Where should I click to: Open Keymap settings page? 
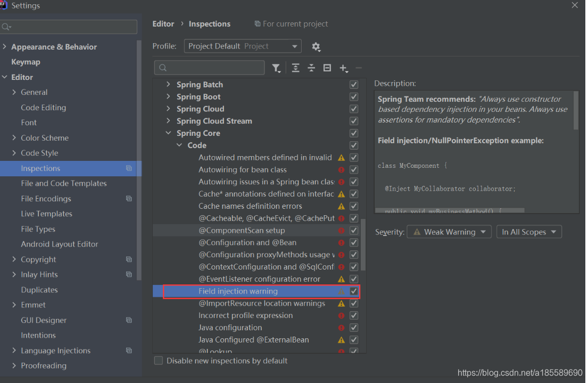(26, 62)
